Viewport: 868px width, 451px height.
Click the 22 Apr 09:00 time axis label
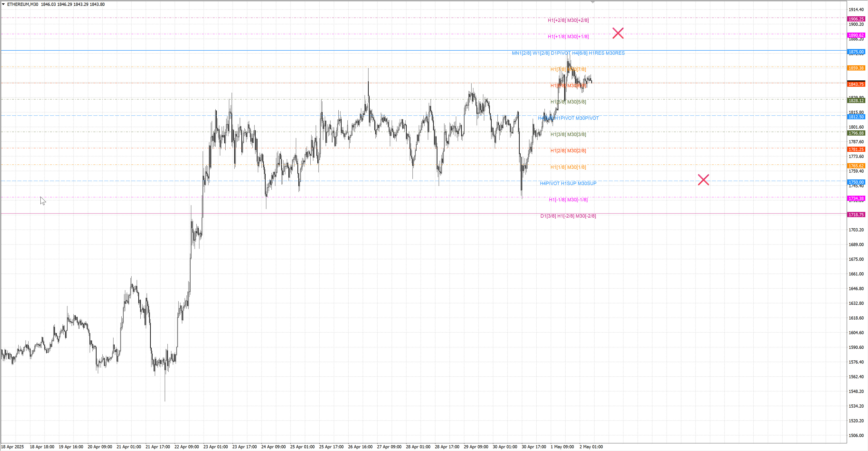187,447
